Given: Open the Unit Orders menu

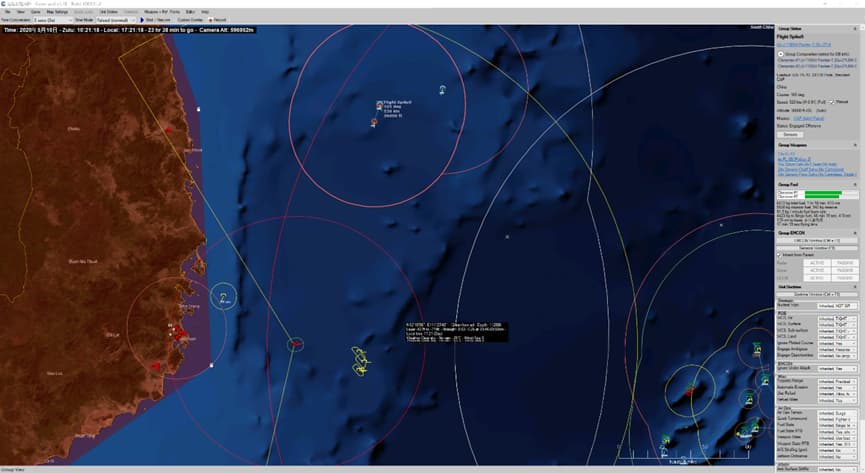Looking at the screenshot, I should [x=109, y=12].
